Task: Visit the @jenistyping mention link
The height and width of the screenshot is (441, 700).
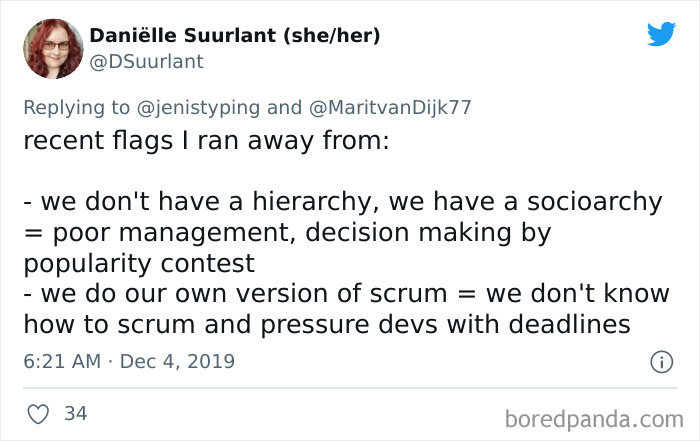Action: pos(198,108)
